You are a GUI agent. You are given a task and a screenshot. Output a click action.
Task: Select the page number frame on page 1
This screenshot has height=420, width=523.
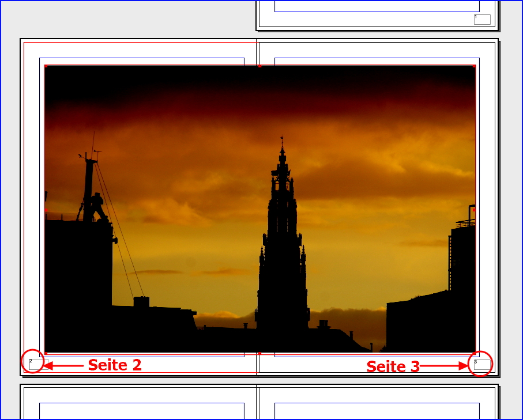point(482,20)
